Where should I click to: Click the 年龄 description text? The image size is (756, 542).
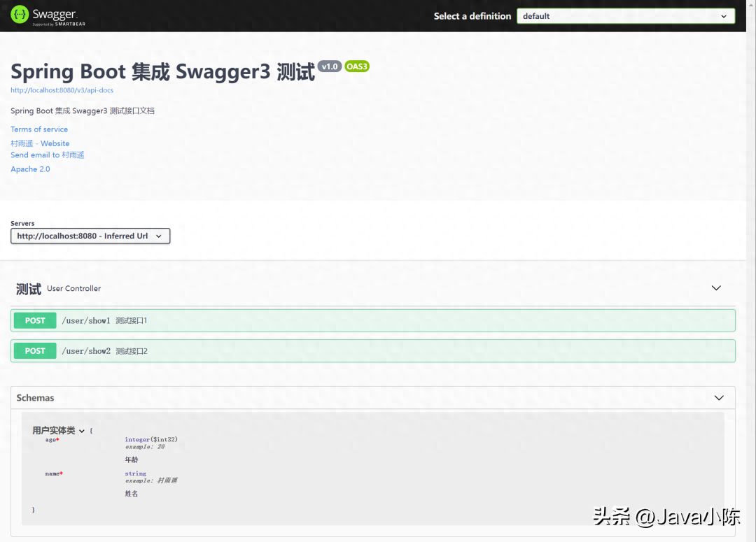pos(132,459)
